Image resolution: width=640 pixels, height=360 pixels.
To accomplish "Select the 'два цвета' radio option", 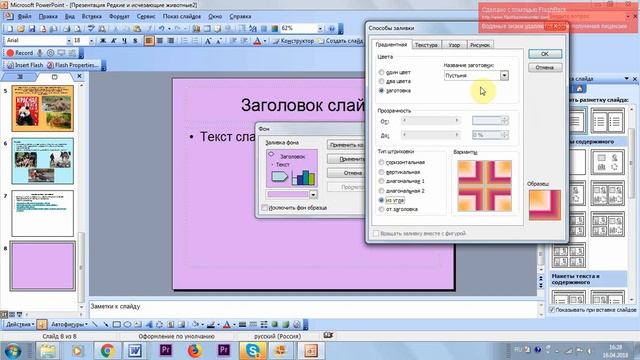I will tap(381, 81).
